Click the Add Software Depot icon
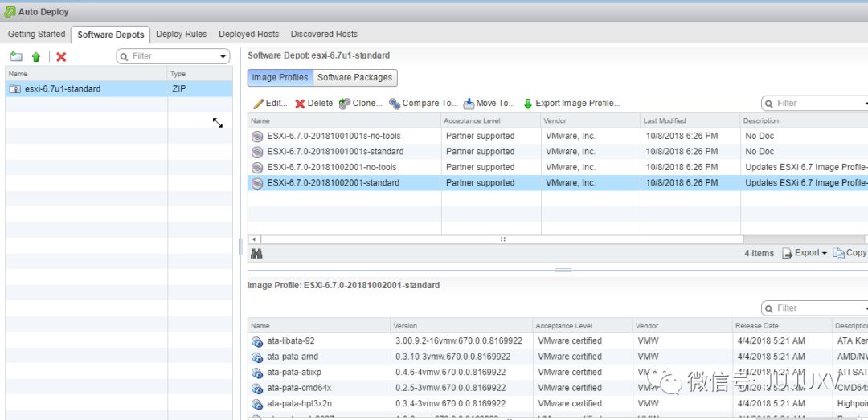This screenshot has height=420, width=868. (17, 56)
